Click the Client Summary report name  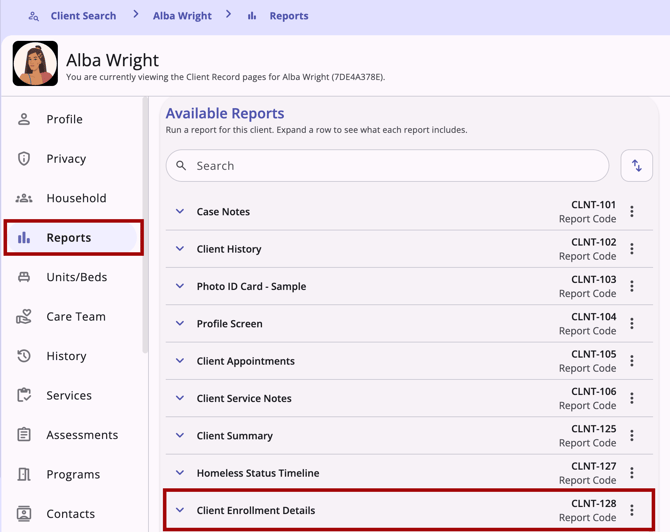coord(235,435)
